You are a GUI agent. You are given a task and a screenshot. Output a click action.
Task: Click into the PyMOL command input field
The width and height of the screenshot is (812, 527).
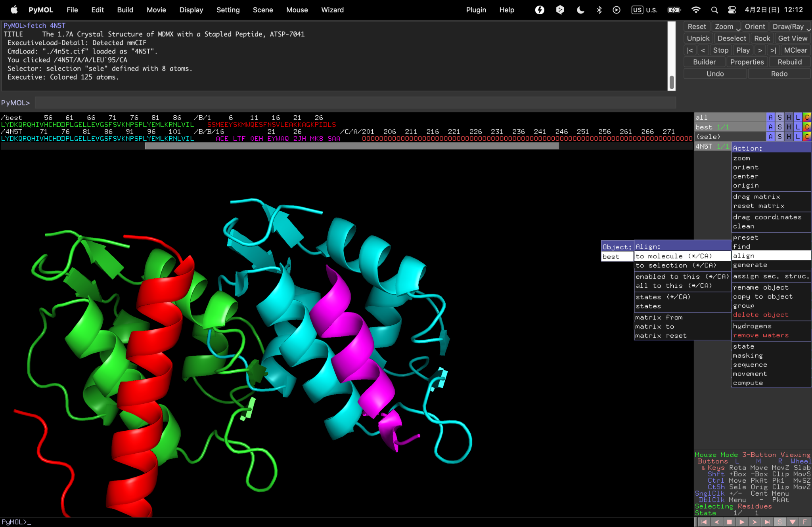pos(355,103)
